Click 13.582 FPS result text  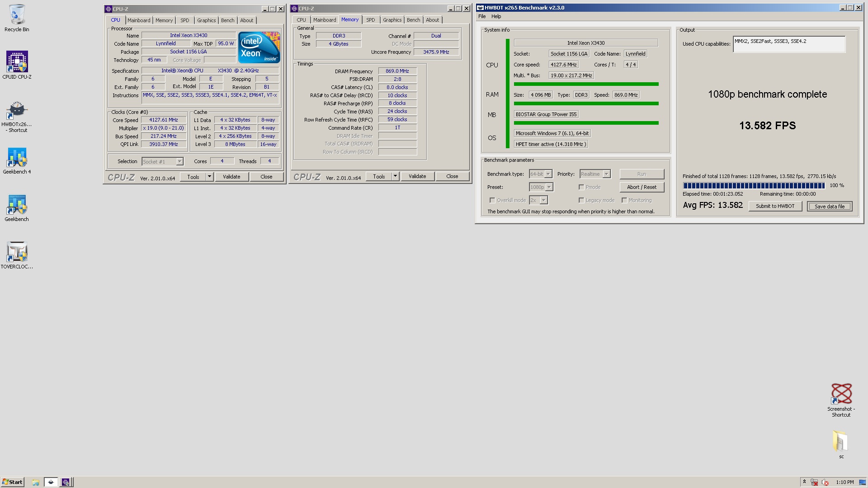click(x=767, y=126)
